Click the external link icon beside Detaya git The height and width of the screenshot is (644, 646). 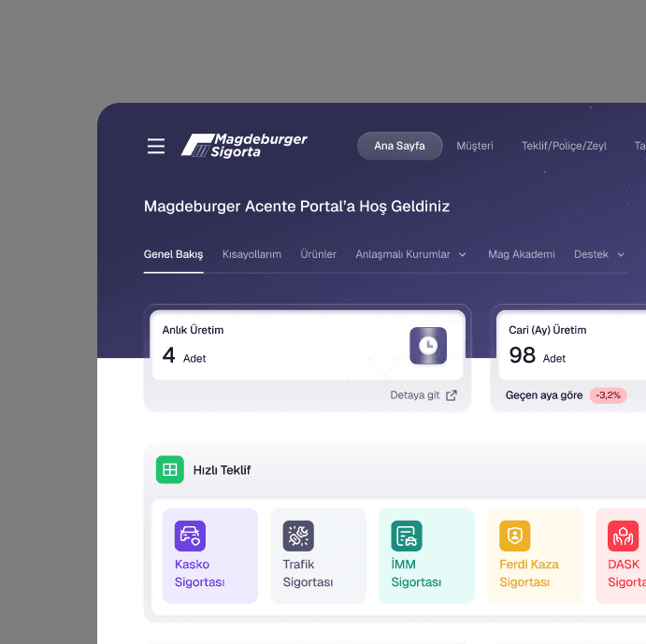pos(452,395)
